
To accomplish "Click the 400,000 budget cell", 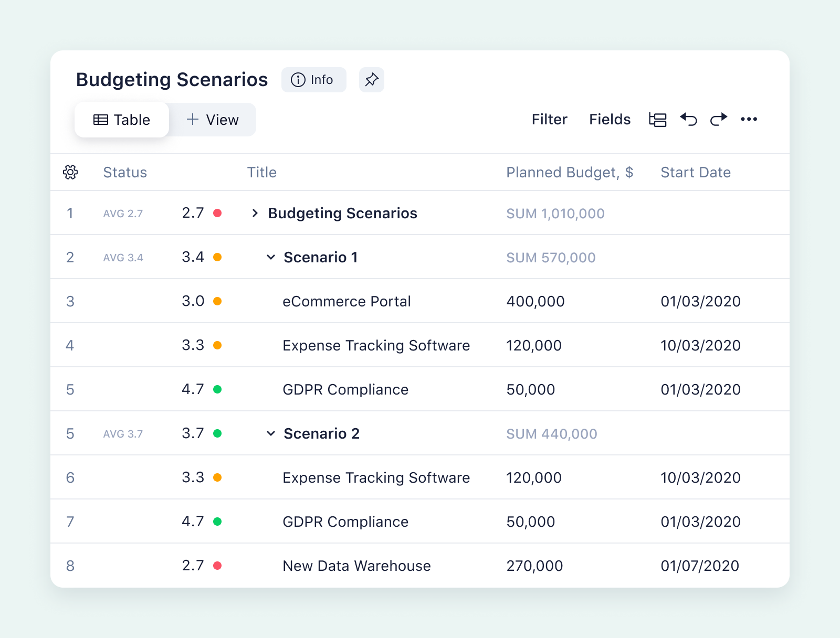I will click(x=535, y=301).
